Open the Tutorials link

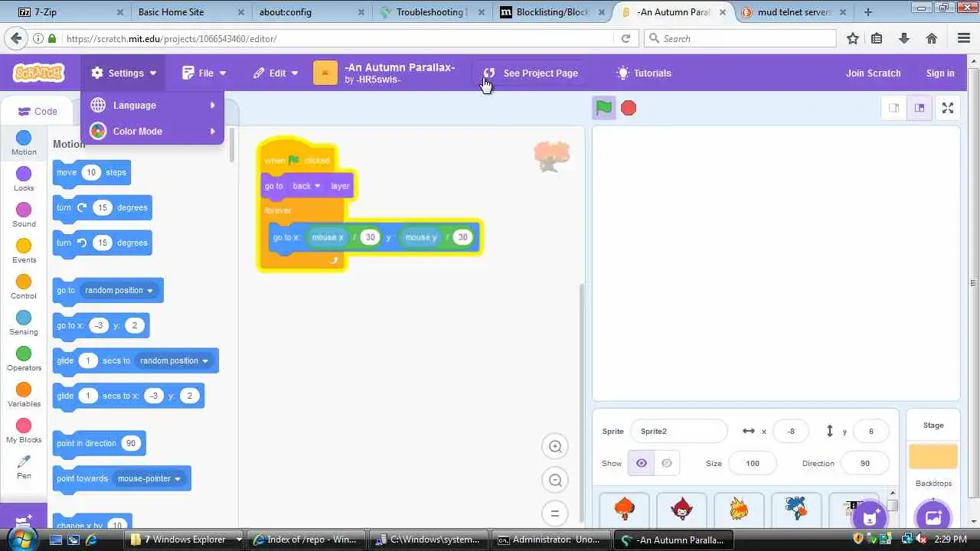pos(644,73)
